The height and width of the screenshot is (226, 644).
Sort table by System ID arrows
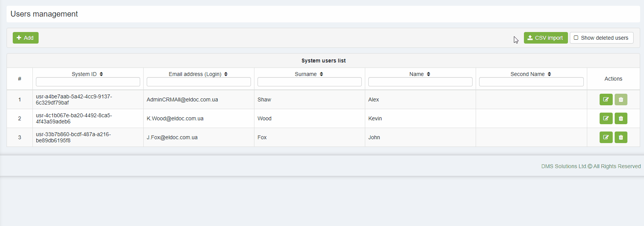pos(101,74)
